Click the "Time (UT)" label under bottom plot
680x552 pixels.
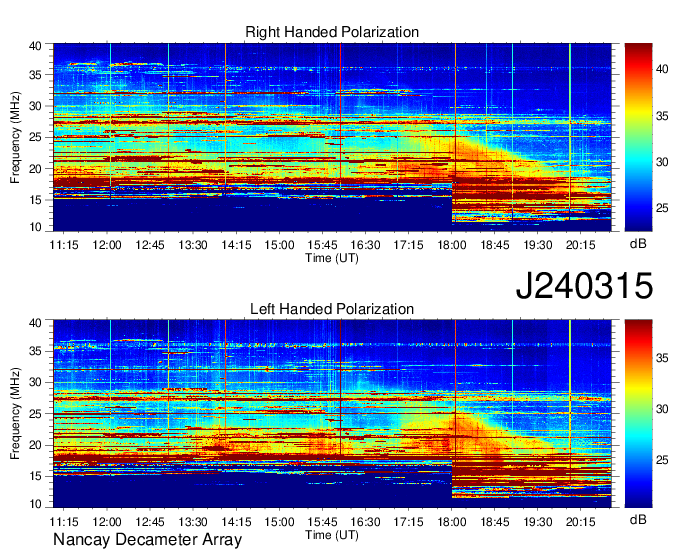332,535
